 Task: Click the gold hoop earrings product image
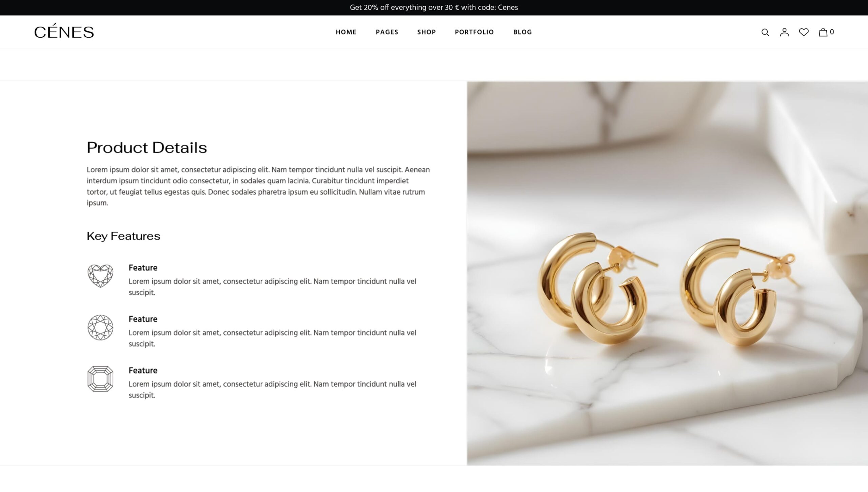(x=667, y=273)
